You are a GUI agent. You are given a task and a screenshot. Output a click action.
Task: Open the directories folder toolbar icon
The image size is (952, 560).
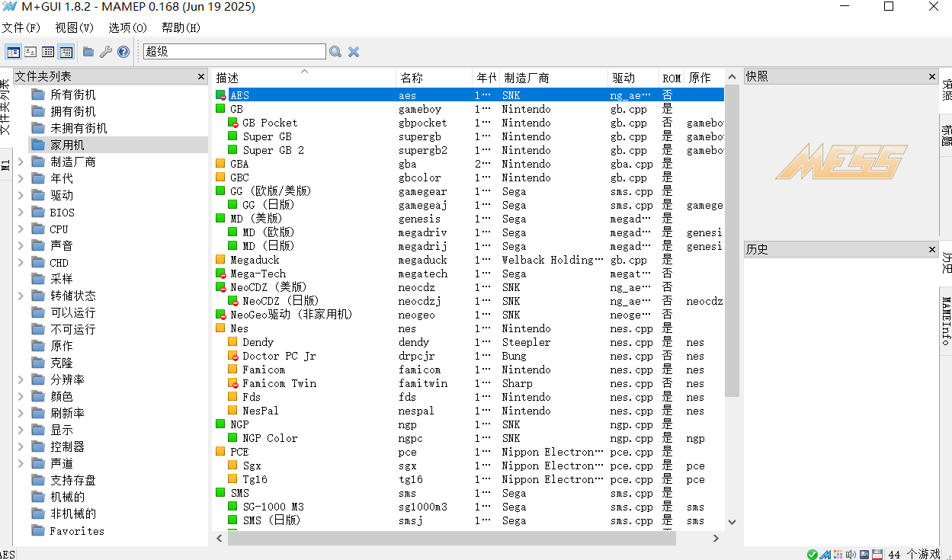coord(88,52)
